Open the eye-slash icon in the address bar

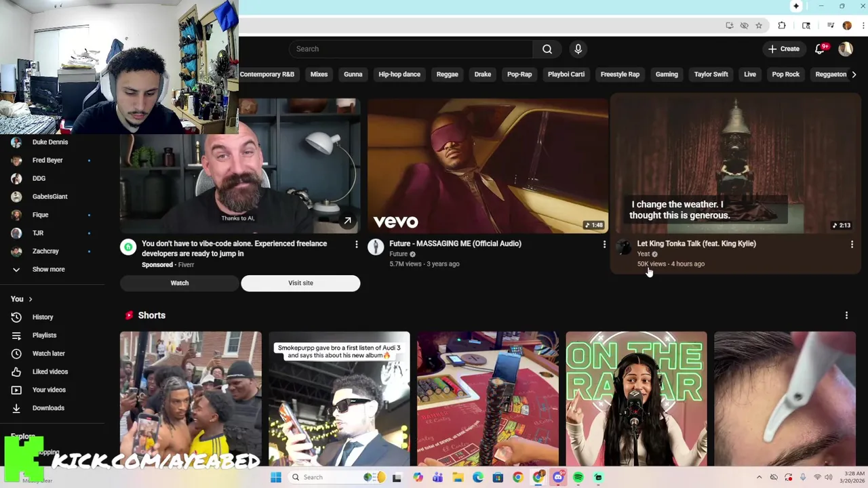[744, 26]
